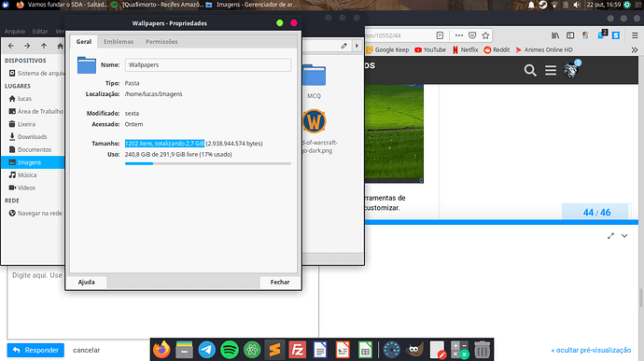Screen dimensions: 644x361
Task: Click the Fechar button in properties dialog
Action: coord(280,282)
